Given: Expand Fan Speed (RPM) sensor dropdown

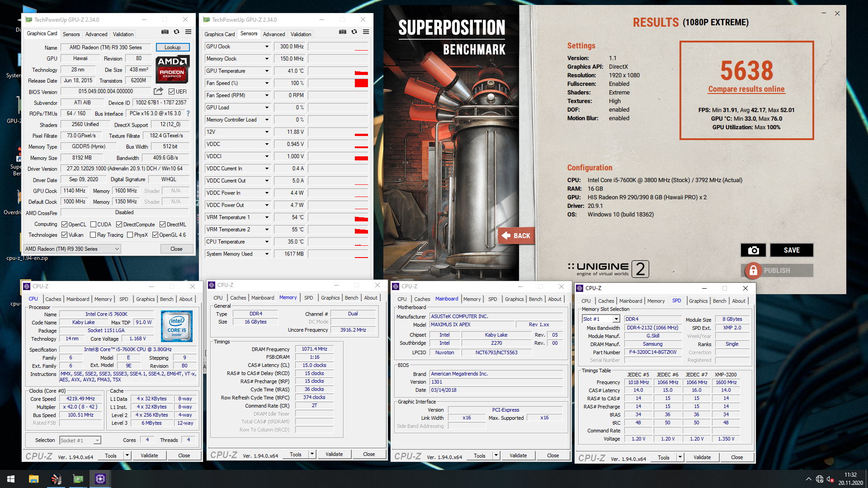Looking at the screenshot, I should pyautogui.click(x=267, y=95).
